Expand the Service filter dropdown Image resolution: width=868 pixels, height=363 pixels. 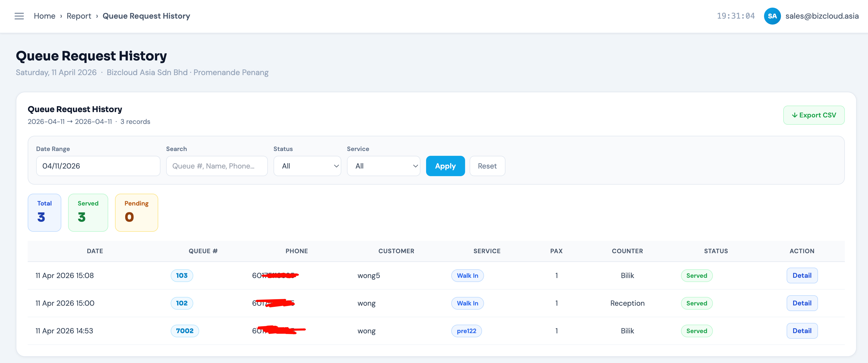(383, 166)
